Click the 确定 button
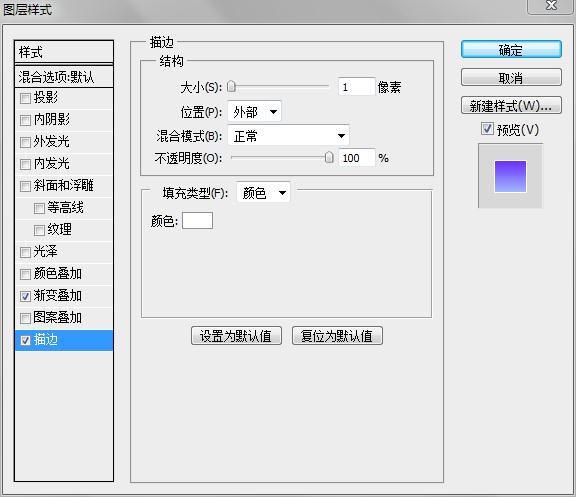 pos(511,50)
